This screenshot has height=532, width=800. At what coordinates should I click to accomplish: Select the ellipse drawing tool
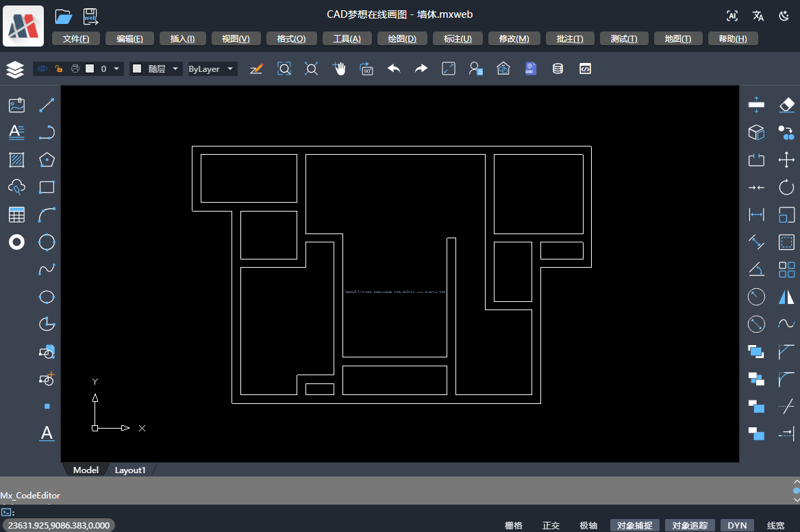click(x=47, y=297)
